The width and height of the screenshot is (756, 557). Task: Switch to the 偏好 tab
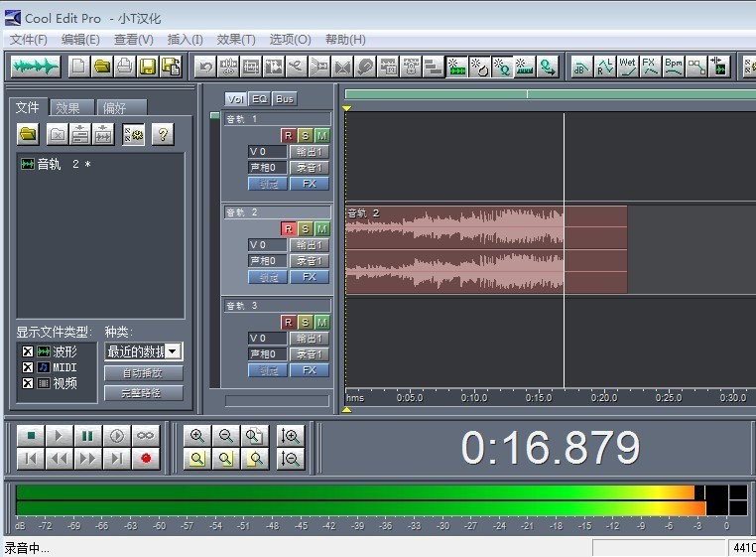(115, 108)
